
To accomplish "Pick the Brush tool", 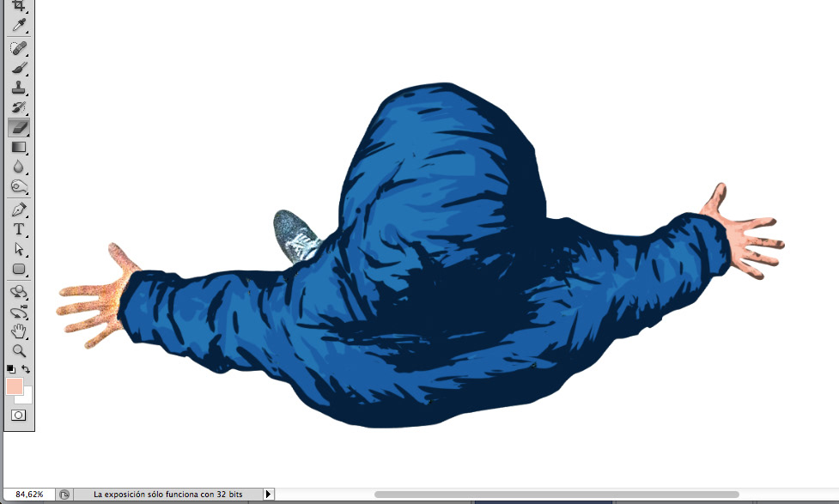I will point(18,68).
